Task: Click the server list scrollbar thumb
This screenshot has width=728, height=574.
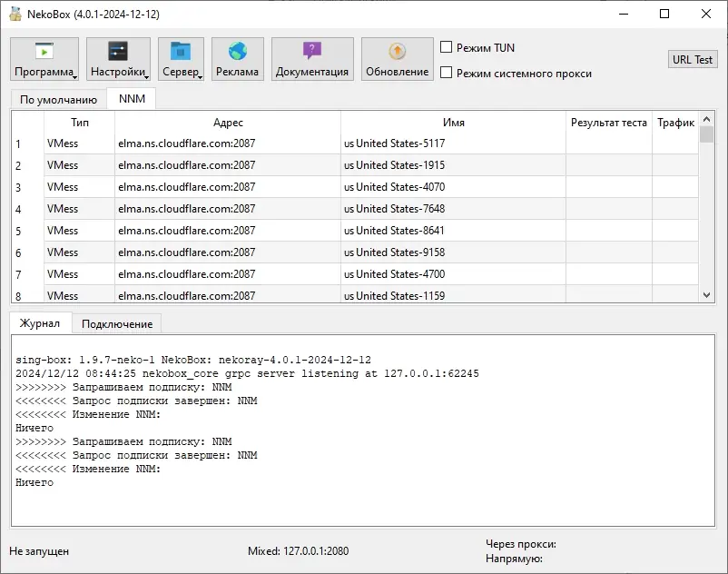Action: [706, 134]
